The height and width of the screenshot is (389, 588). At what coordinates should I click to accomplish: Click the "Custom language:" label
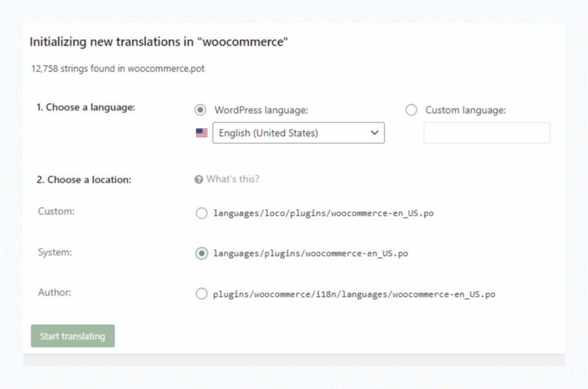tap(465, 110)
